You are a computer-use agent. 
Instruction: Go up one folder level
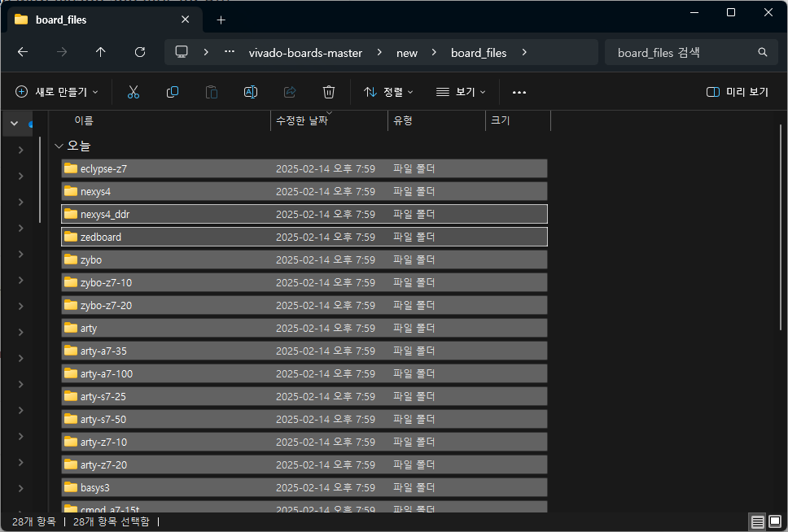[x=100, y=52]
